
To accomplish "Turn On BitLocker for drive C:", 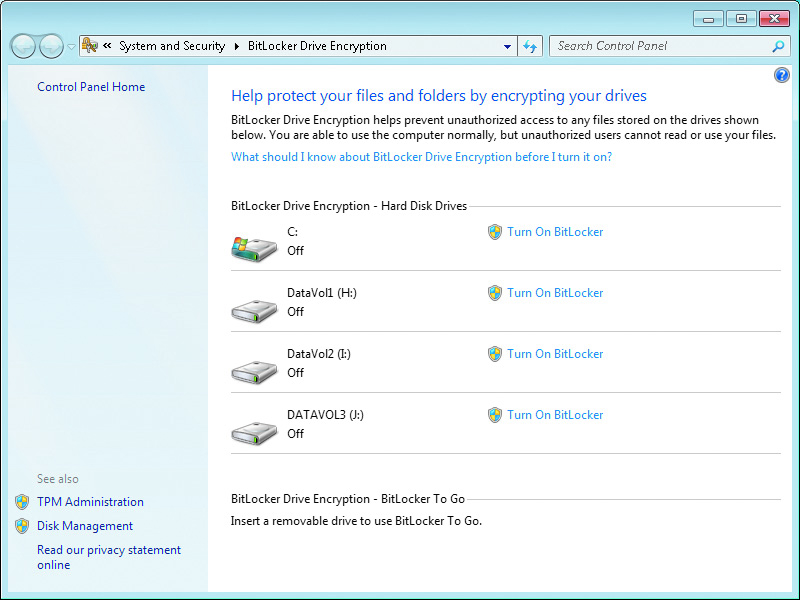I will pyautogui.click(x=555, y=232).
